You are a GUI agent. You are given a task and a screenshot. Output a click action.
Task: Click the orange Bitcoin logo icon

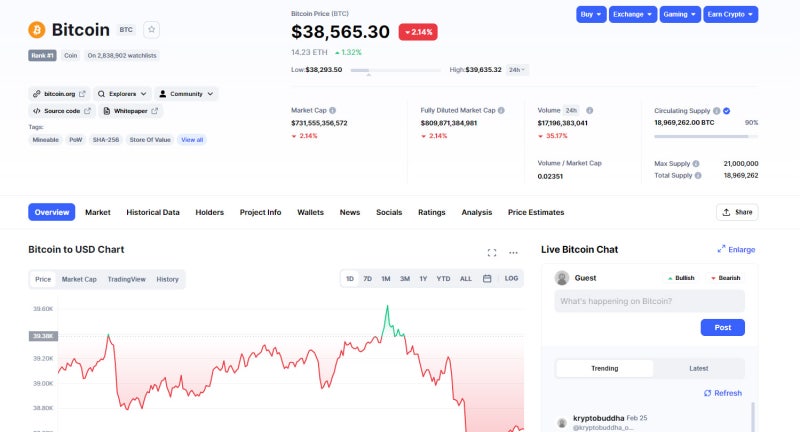pos(37,30)
